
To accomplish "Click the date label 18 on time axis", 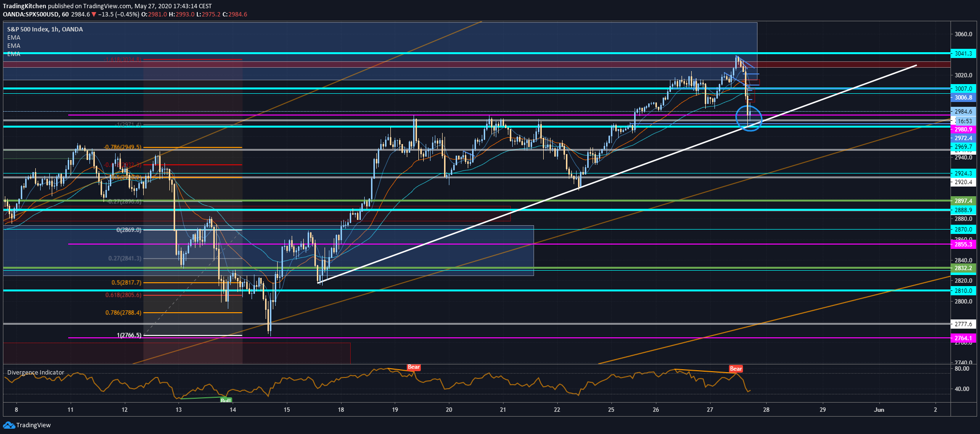I will 341,410.
